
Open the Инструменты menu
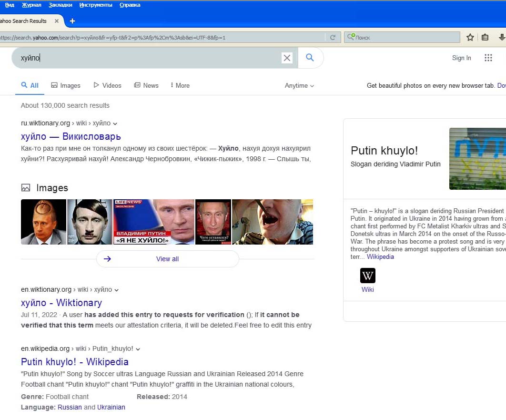[x=96, y=5]
